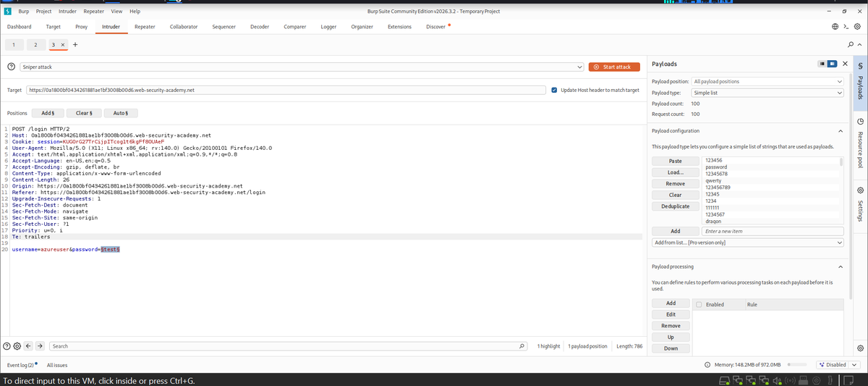Open the settings gear in the top bar
The width and height of the screenshot is (868, 386).
(857, 27)
